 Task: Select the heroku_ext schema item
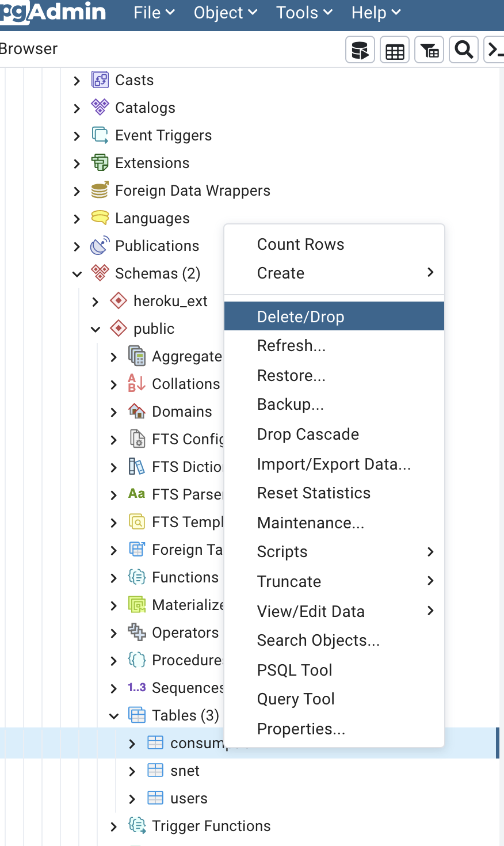170,301
